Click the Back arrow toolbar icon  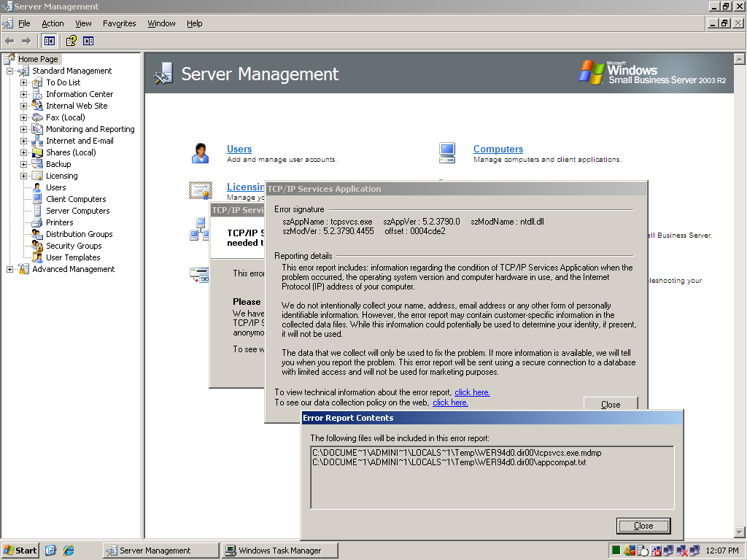coord(9,41)
